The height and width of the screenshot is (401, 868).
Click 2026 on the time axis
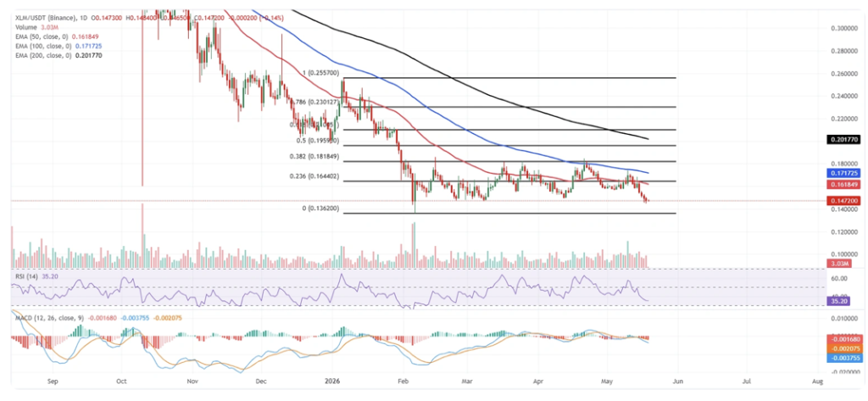332,382
